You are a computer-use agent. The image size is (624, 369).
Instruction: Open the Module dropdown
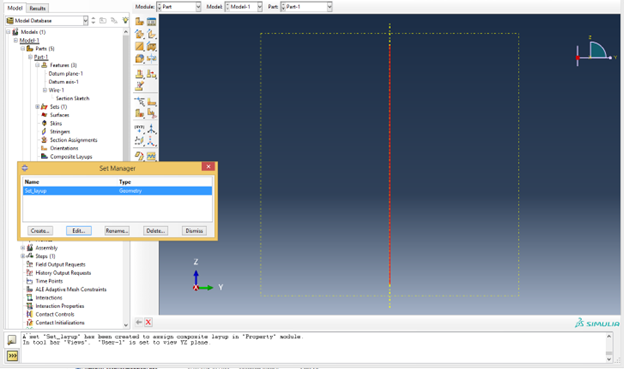click(179, 7)
